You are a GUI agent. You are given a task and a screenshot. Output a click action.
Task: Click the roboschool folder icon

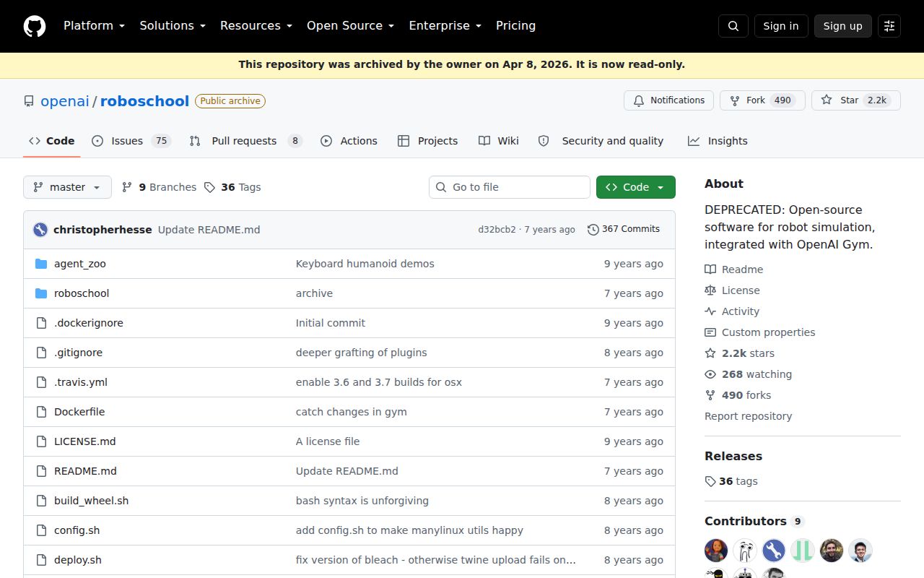[41, 293]
